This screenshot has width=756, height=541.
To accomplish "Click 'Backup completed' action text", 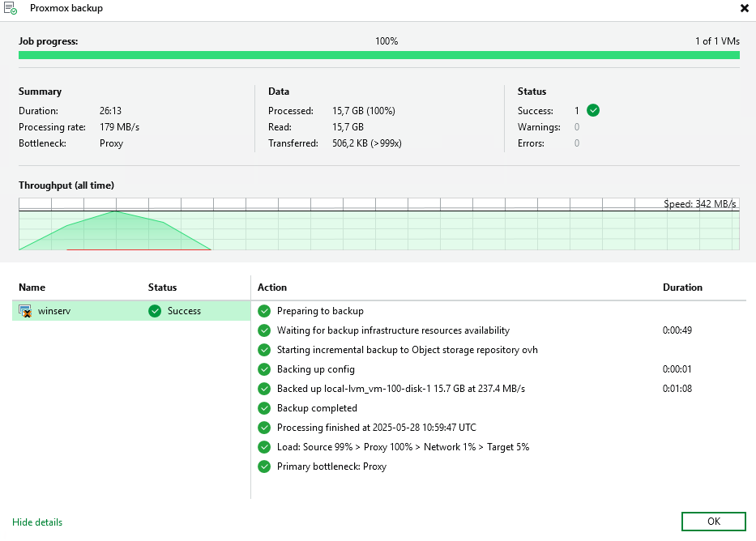I will [x=317, y=408].
